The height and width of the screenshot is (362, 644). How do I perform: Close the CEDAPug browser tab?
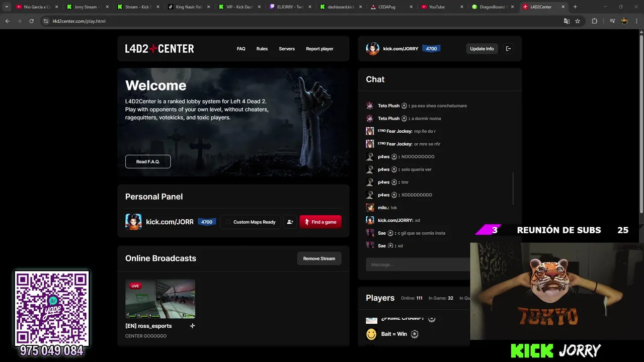pyautogui.click(x=411, y=7)
